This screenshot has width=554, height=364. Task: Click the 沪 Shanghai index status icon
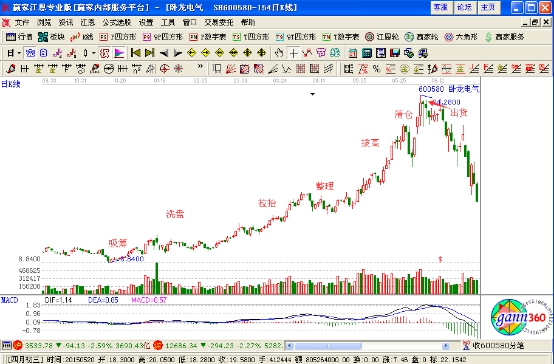pos(18,345)
